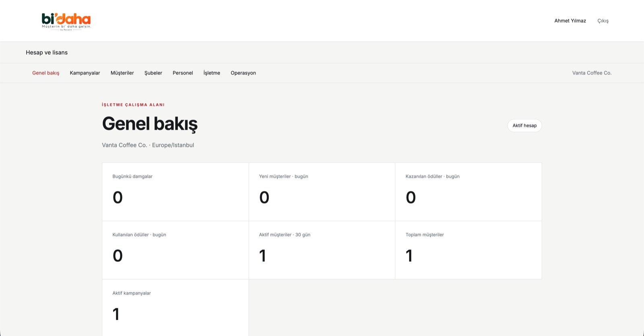Click the Aktif kampanyalar label

click(x=132, y=293)
